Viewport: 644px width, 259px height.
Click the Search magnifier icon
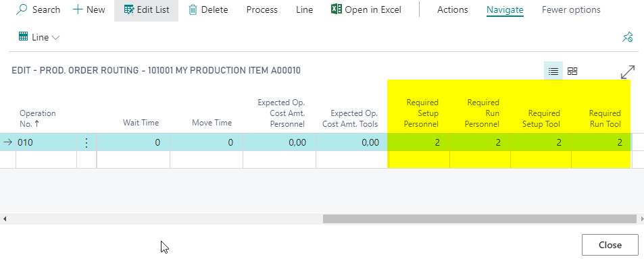22,9
